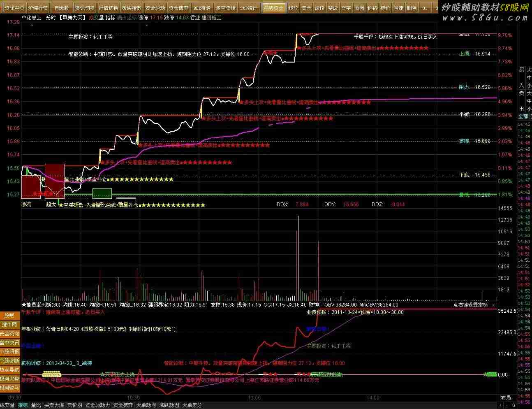Screen dimensions: 532x409
Task: Select the 画图 drawing tool button
Action: pyautogui.click(x=359, y=8)
